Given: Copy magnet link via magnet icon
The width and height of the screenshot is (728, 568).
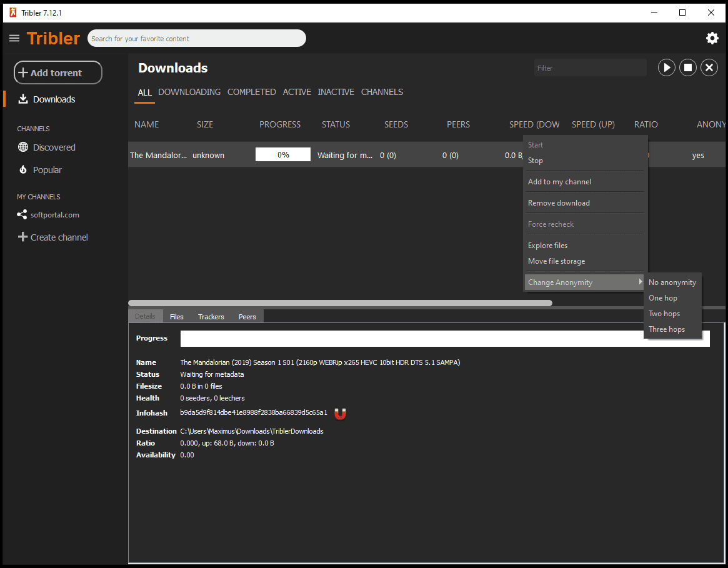Looking at the screenshot, I should pos(341,413).
